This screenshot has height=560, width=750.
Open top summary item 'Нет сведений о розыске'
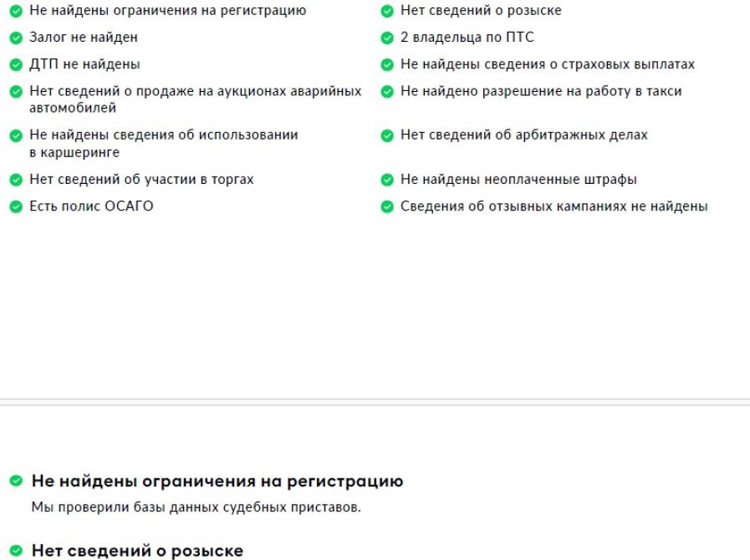tap(481, 10)
